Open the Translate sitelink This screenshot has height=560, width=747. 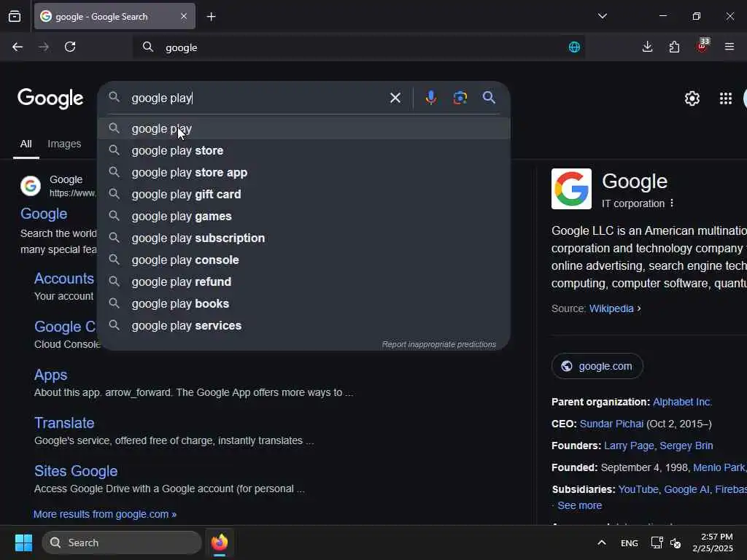point(64,423)
